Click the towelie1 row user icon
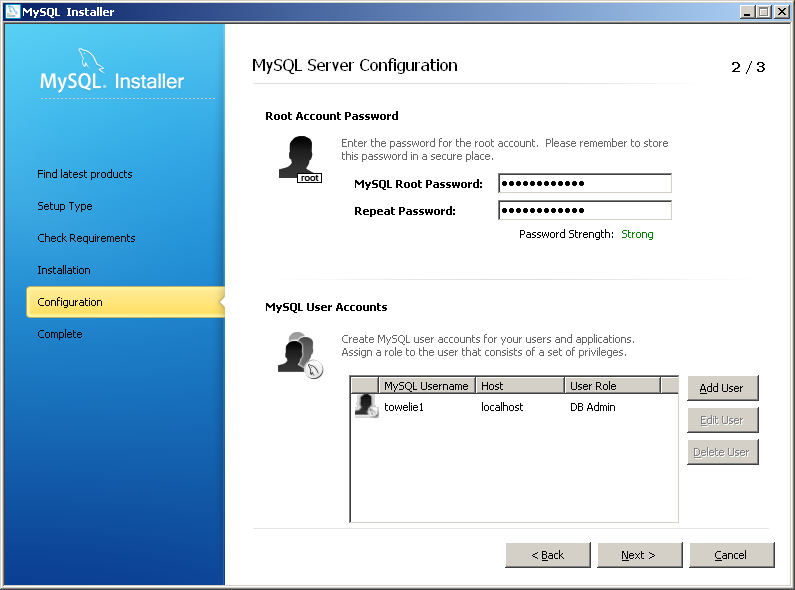This screenshot has height=590, width=795. coord(366,406)
